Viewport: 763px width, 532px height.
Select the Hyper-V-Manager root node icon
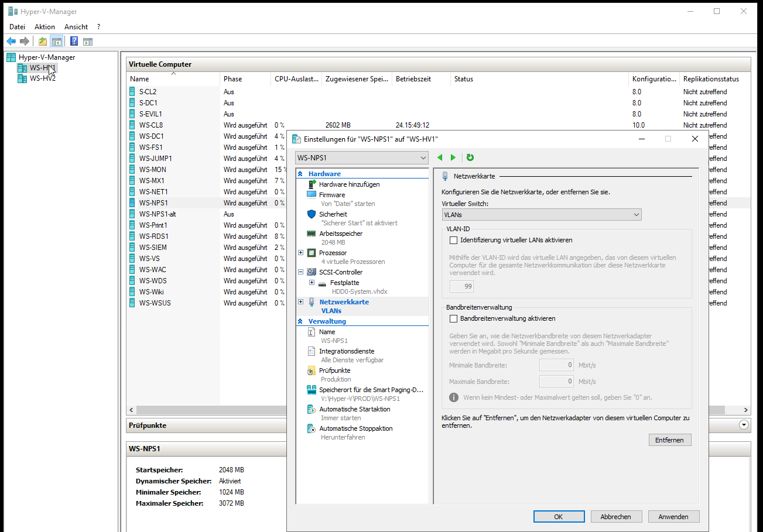(11, 57)
